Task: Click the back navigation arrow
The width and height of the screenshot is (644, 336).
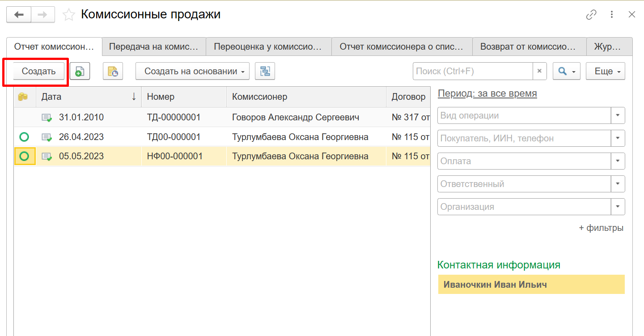Action: point(19,15)
